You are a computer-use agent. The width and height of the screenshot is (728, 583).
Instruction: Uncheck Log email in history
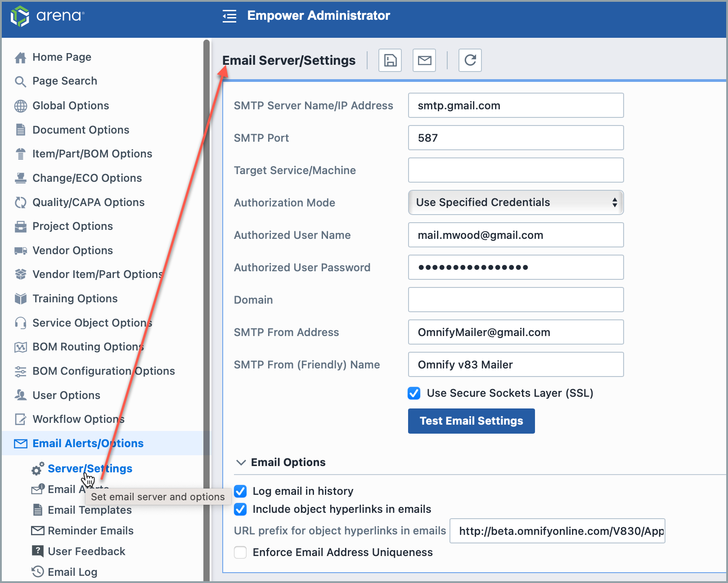point(240,491)
